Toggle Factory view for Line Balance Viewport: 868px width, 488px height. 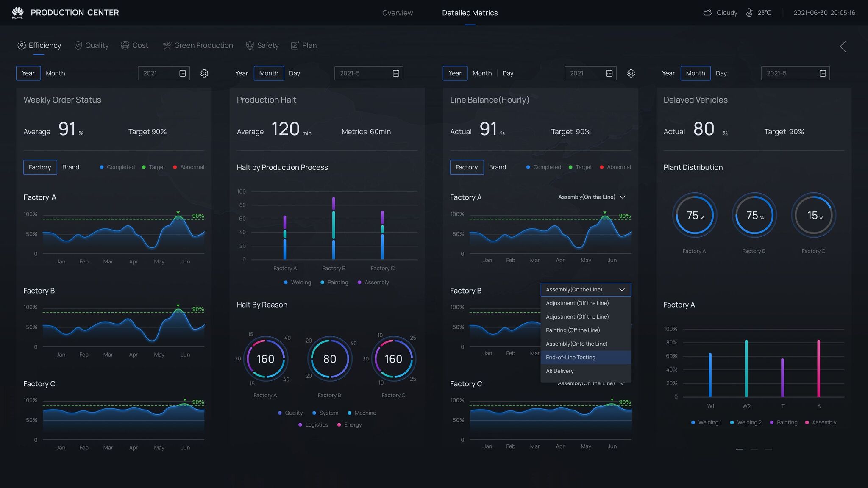coord(467,167)
